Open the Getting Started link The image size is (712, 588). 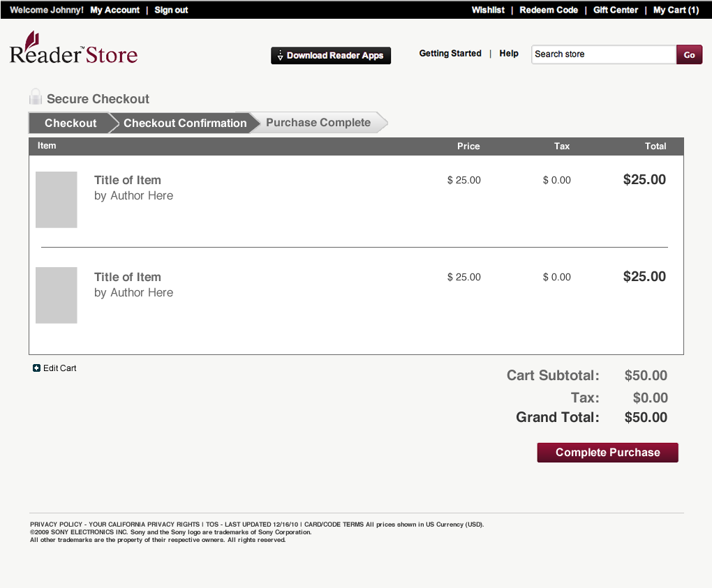(x=450, y=54)
